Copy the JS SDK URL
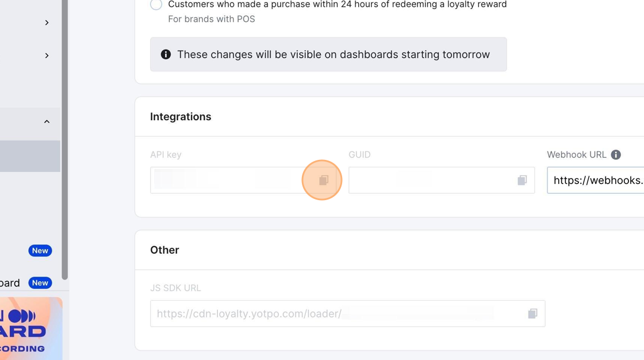Screen dimensions: 644x360 tap(532, 313)
